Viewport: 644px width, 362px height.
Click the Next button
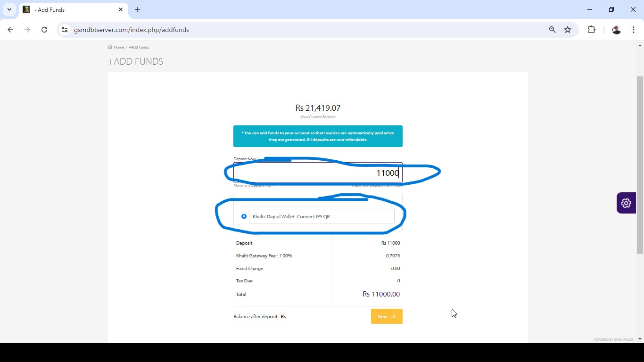387,316
